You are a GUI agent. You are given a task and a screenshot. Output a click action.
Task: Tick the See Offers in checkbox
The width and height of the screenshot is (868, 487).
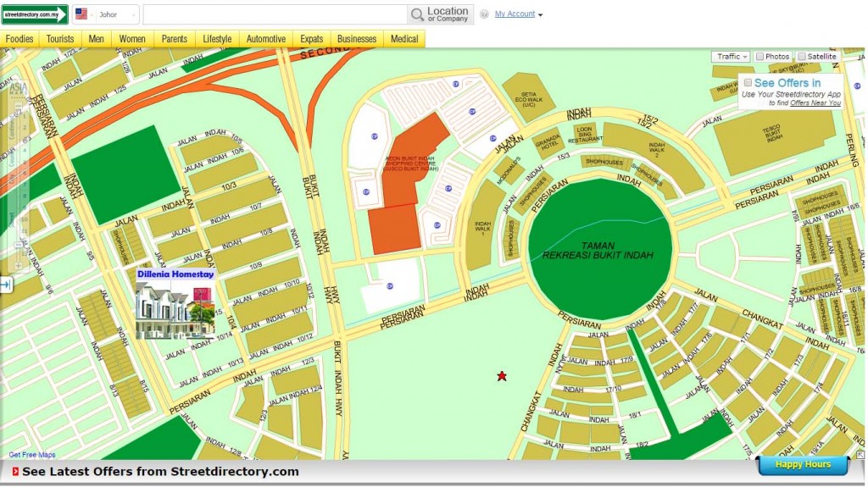click(748, 82)
